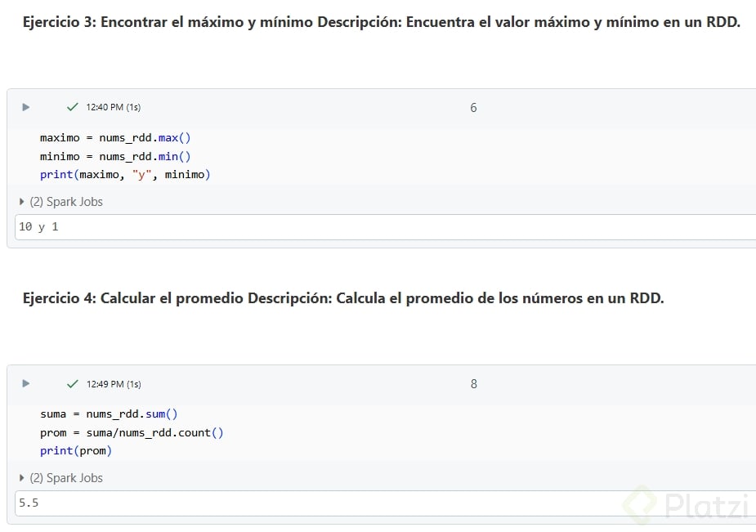The width and height of the screenshot is (756, 532).
Task: Select cell number 6 label
Action: click(x=473, y=108)
